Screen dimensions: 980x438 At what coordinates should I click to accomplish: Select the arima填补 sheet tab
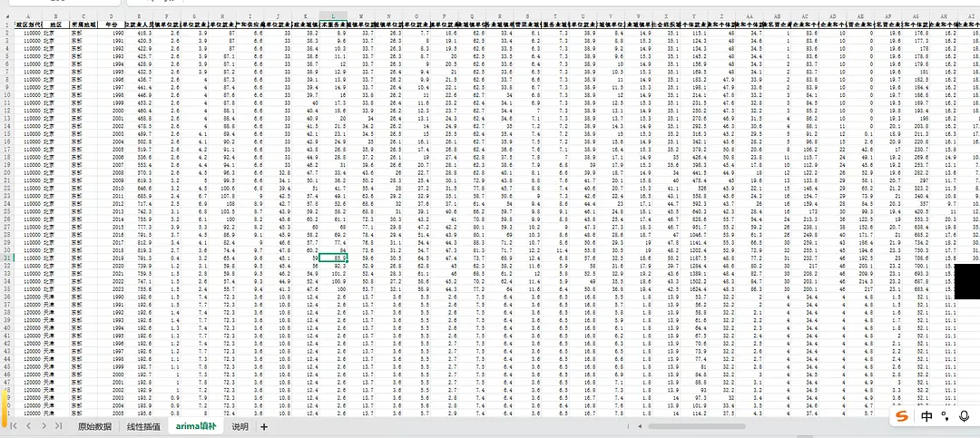(x=196, y=427)
